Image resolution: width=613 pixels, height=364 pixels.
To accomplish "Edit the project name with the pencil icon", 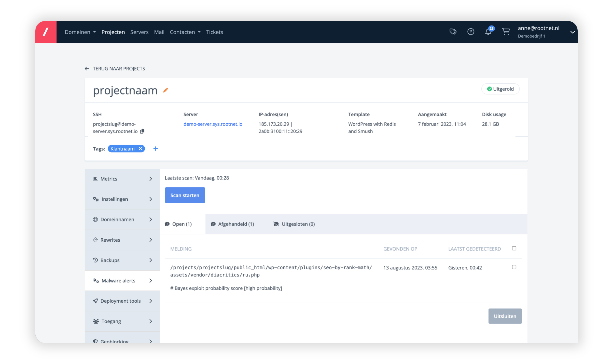I will tap(166, 91).
